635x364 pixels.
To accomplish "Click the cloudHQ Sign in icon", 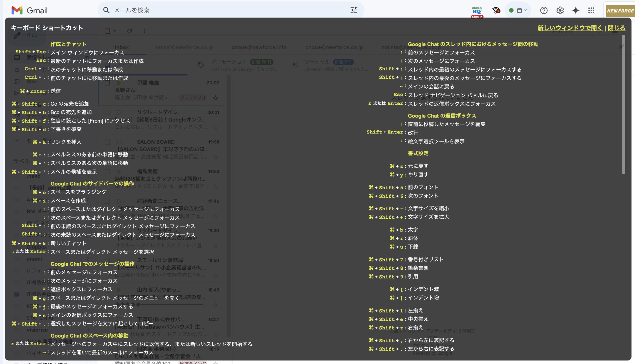I will click(477, 12).
